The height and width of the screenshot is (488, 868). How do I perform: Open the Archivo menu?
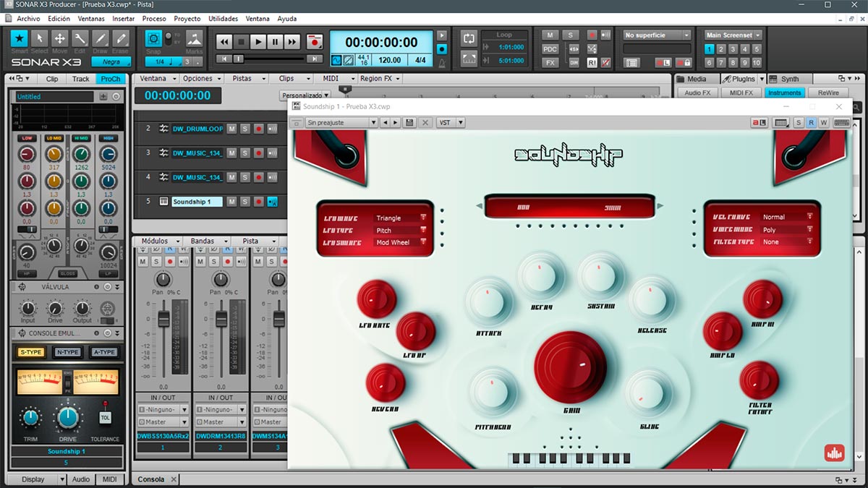28,18
